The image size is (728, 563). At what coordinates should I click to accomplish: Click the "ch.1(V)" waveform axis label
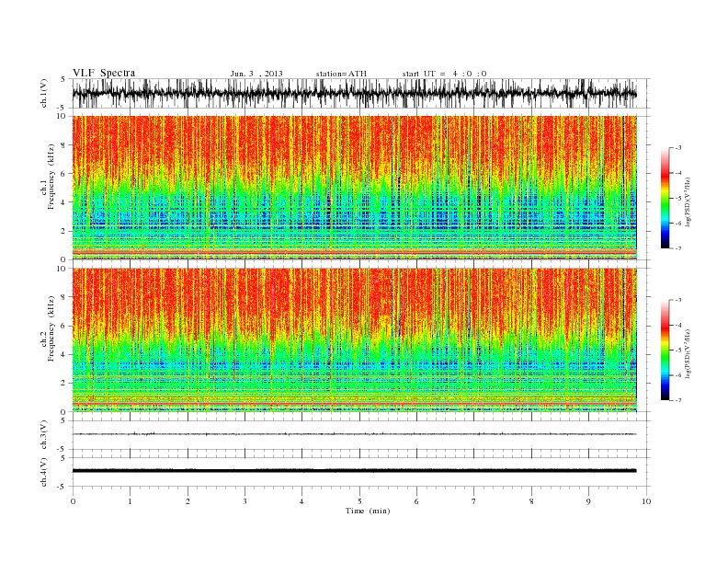tap(44, 93)
